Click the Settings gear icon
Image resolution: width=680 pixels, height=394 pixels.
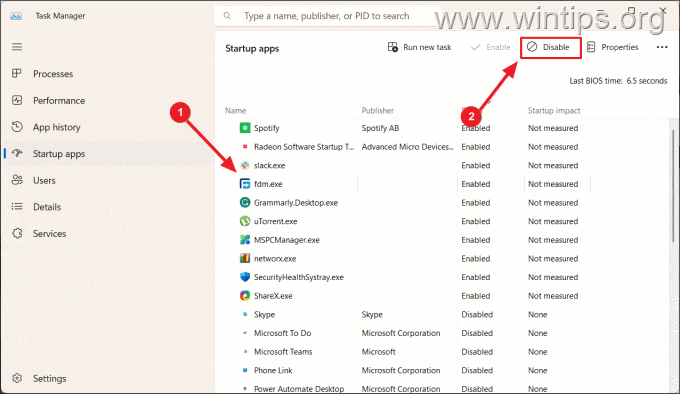[17, 378]
